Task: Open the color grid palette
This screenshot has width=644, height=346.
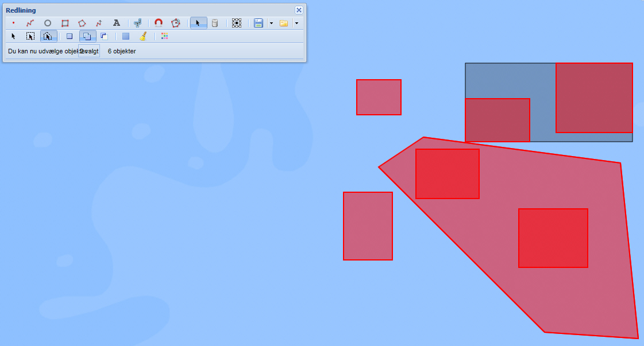Action: click(x=165, y=36)
